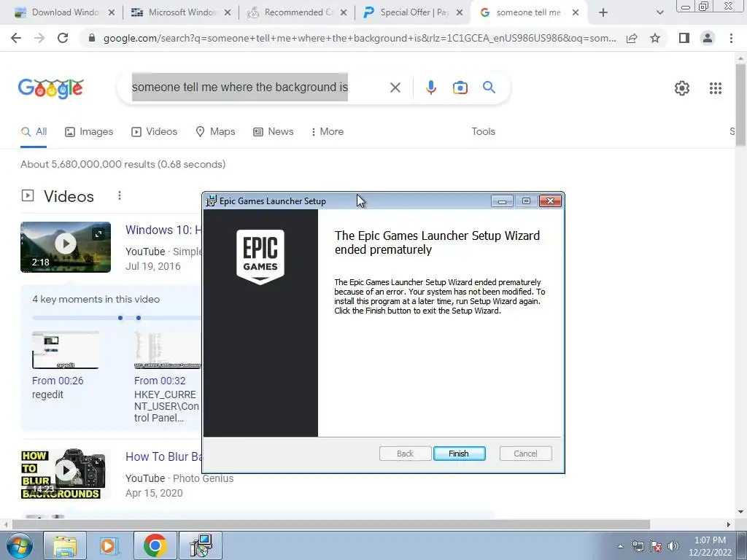Jump to From 00:32 key moment
The height and width of the screenshot is (560, 747).
[x=160, y=381]
